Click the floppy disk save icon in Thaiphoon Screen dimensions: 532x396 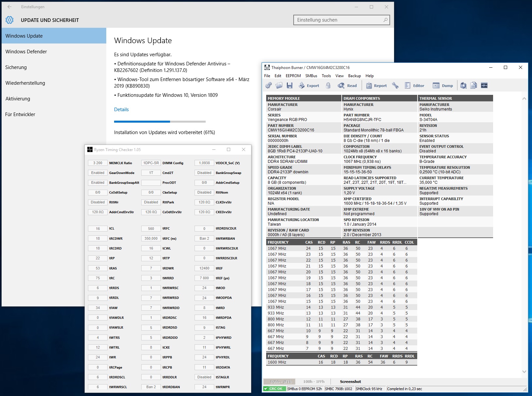[x=289, y=86]
